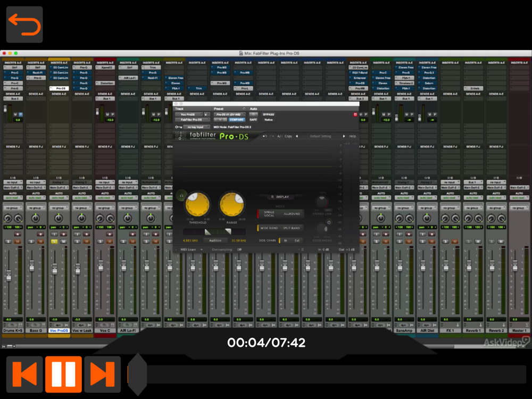Click the pan knob on AIR Lo-Fi track

(128, 218)
